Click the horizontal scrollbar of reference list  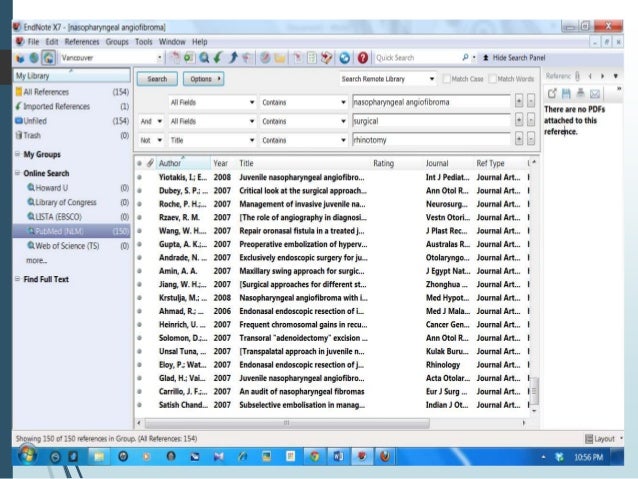(x=287, y=423)
